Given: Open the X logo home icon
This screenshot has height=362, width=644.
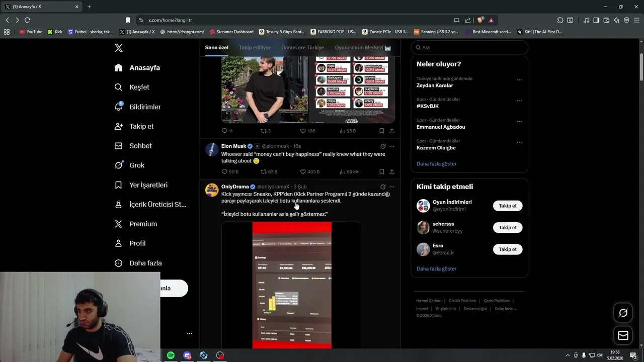Looking at the screenshot, I should click(119, 48).
